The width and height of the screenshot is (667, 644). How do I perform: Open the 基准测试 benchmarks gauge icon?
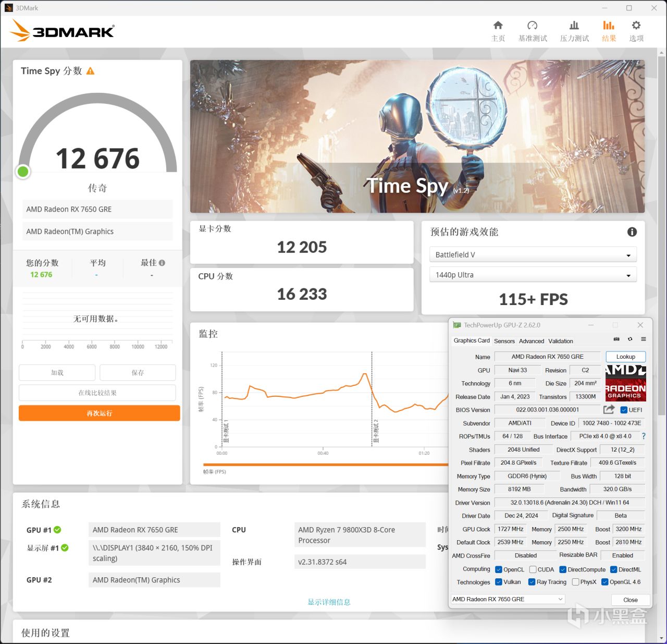pos(532,26)
